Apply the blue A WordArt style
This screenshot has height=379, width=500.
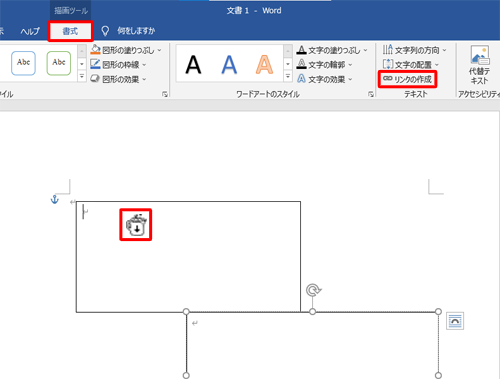click(229, 64)
